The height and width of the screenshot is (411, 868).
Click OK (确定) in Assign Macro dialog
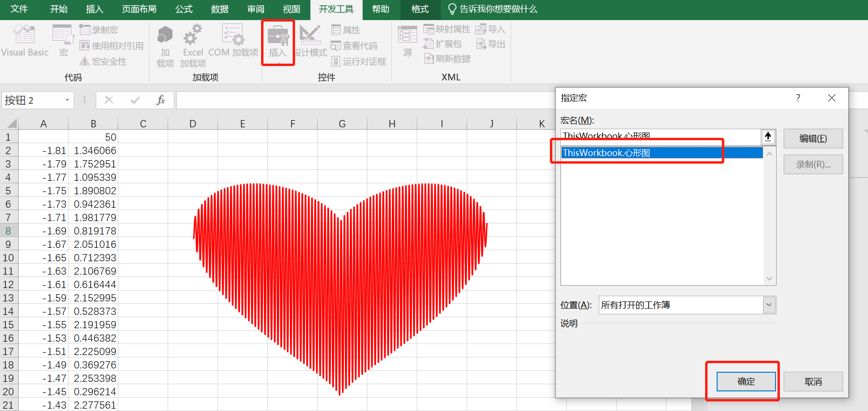[x=746, y=381]
